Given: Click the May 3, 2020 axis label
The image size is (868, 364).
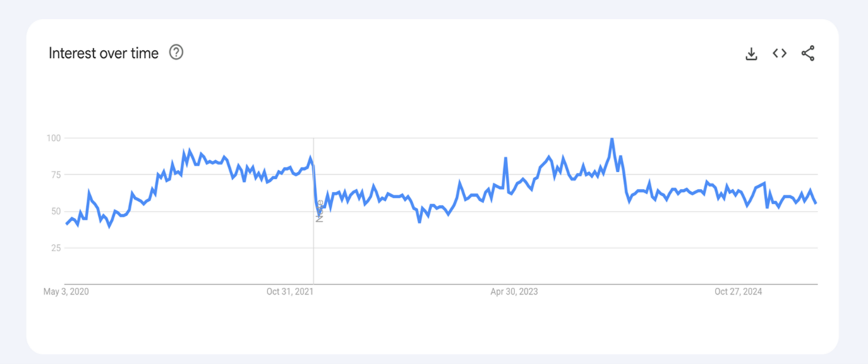Looking at the screenshot, I should tap(66, 292).
